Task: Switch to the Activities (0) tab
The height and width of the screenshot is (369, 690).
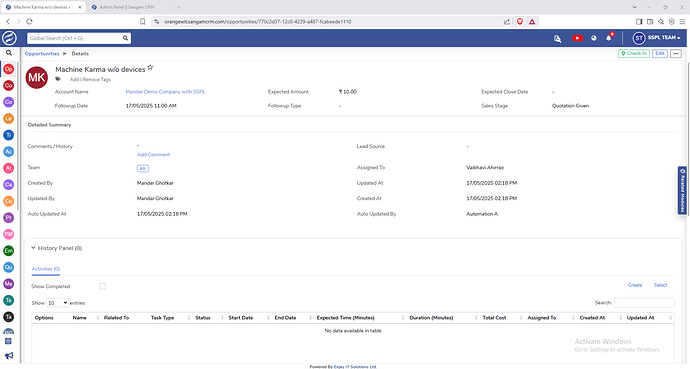Action: (46, 269)
